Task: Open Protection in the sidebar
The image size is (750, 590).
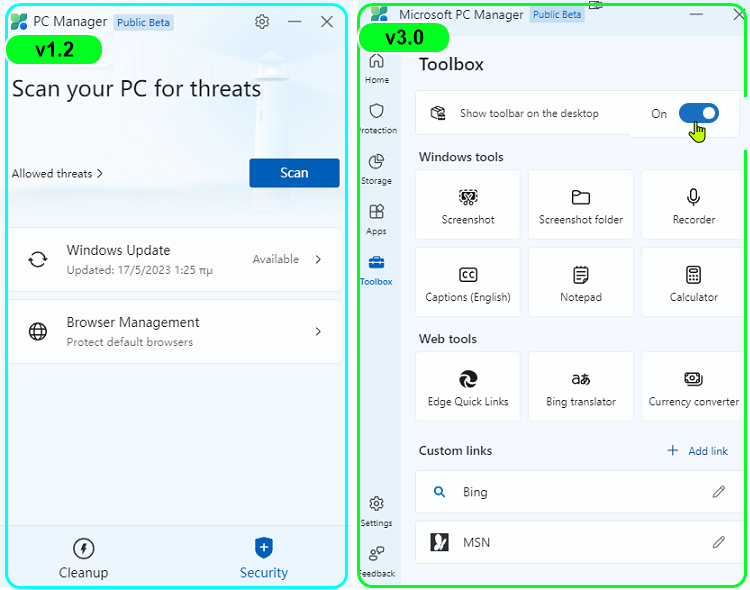Action: (x=377, y=119)
